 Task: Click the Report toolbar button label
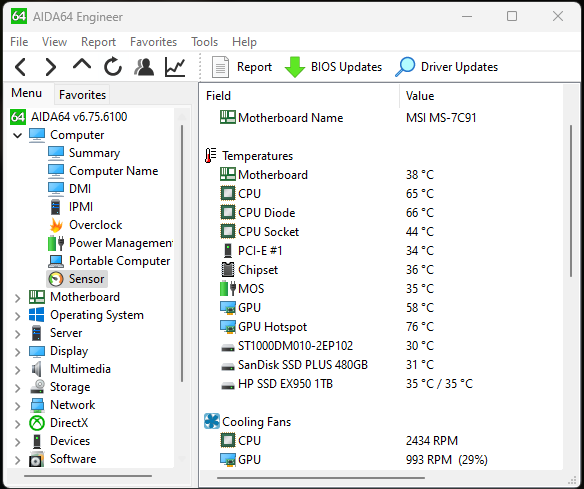coord(254,67)
